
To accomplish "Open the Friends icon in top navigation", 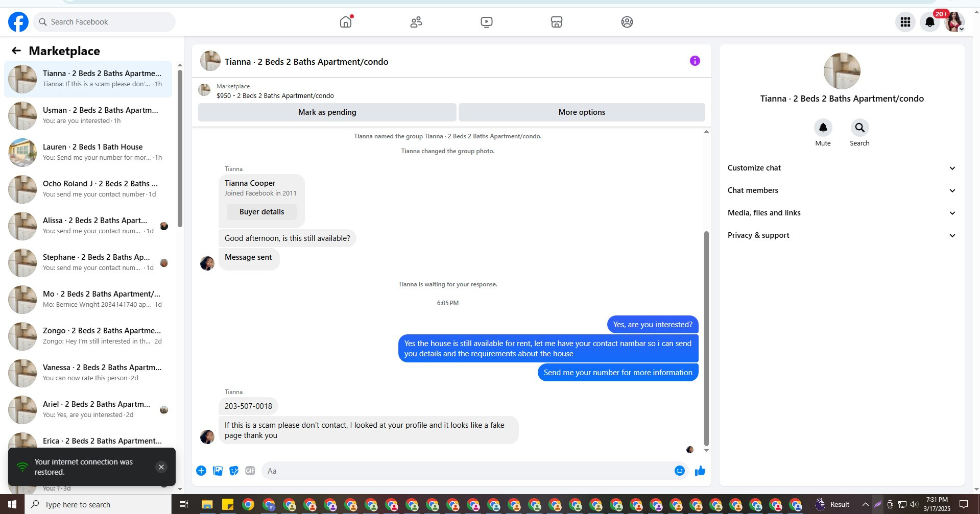I will click(416, 22).
